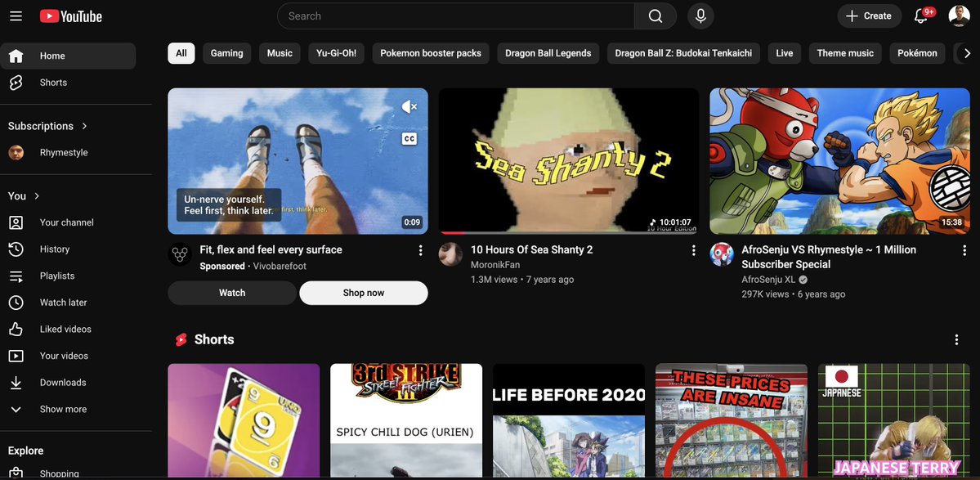Open the hamburger guide menu
Viewport: 980px width, 480px height.
click(x=16, y=16)
